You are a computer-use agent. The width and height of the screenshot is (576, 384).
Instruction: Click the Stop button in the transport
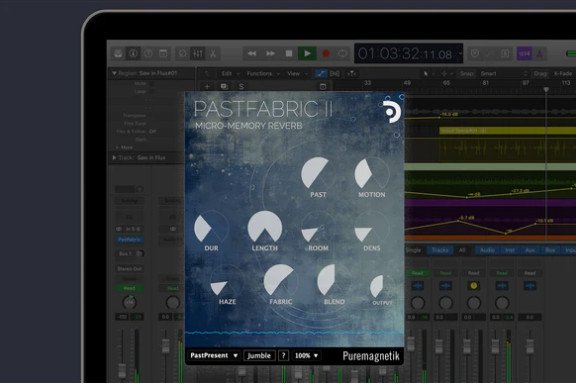click(289, 54)
